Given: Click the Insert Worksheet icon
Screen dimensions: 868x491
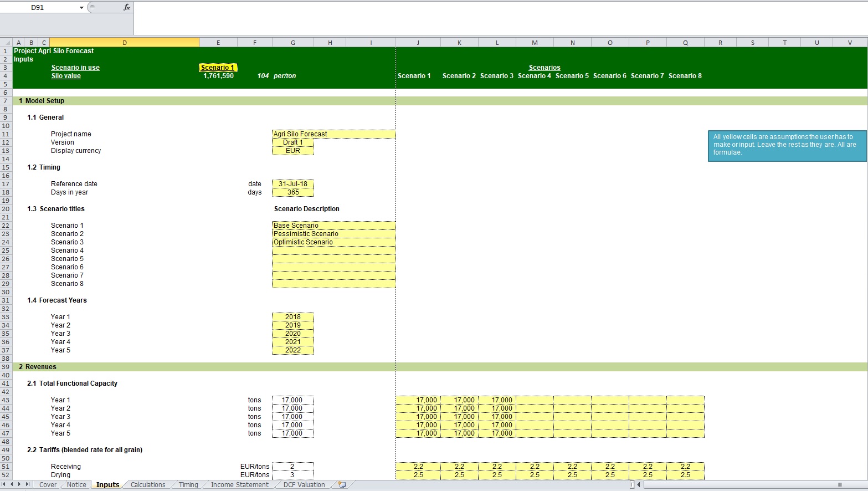Looking at the screenshot, I should click(x=342, y=484).
